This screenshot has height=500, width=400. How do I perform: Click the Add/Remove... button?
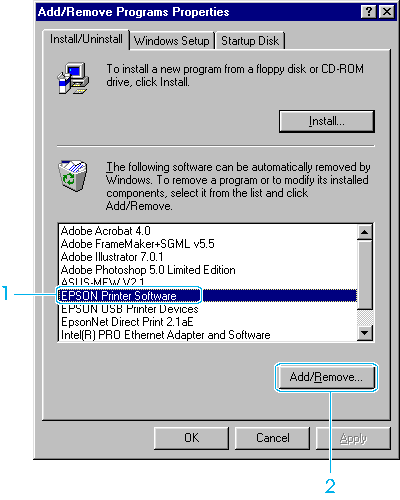(x=326, y=377)
